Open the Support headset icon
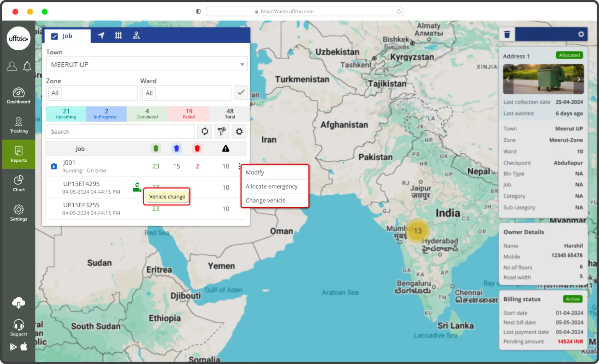 pos(18,327)
